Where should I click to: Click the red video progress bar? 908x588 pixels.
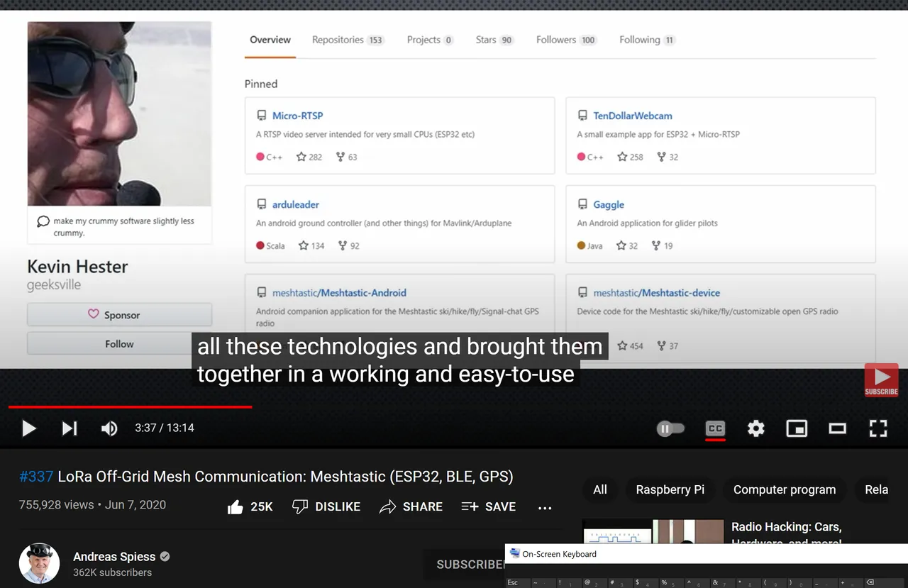(130, 407)
